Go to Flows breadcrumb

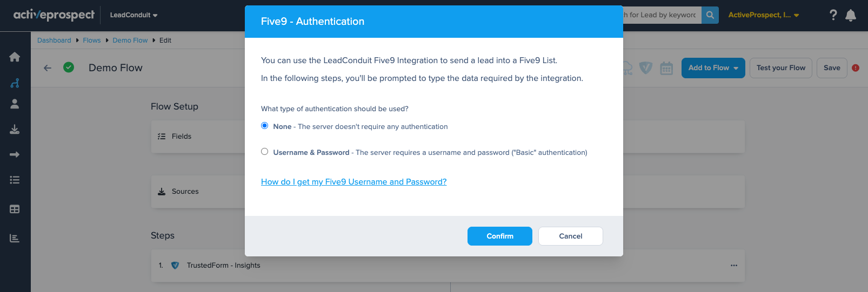tap(92, 40)
